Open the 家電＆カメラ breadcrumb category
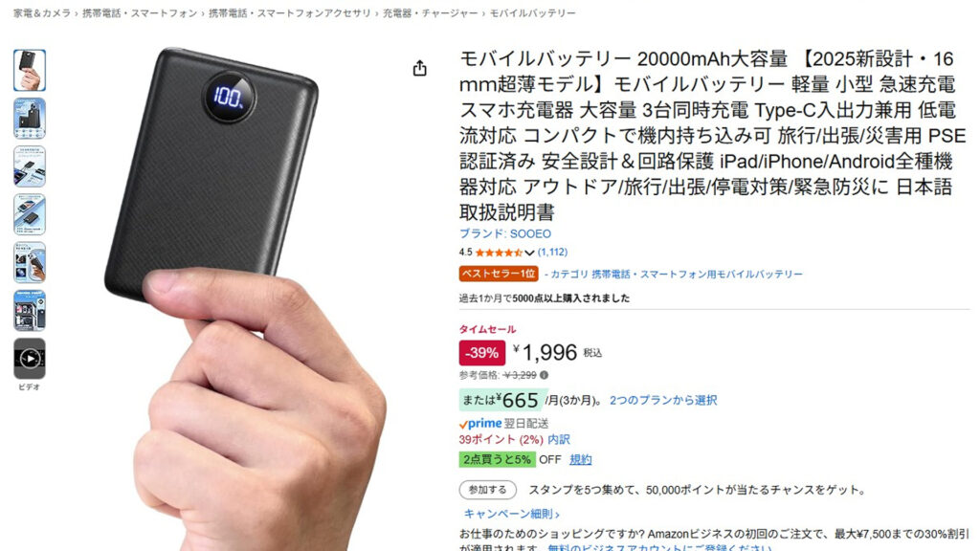This screenshot has width=980, height=551. [x=42, y=13]
